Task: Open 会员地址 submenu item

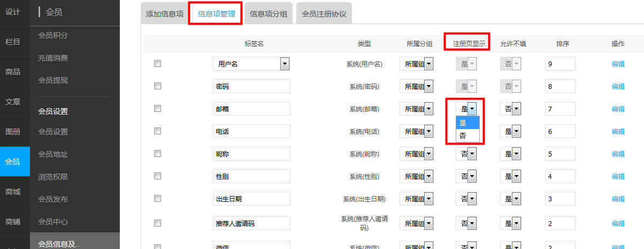Action: coord(53,154)
